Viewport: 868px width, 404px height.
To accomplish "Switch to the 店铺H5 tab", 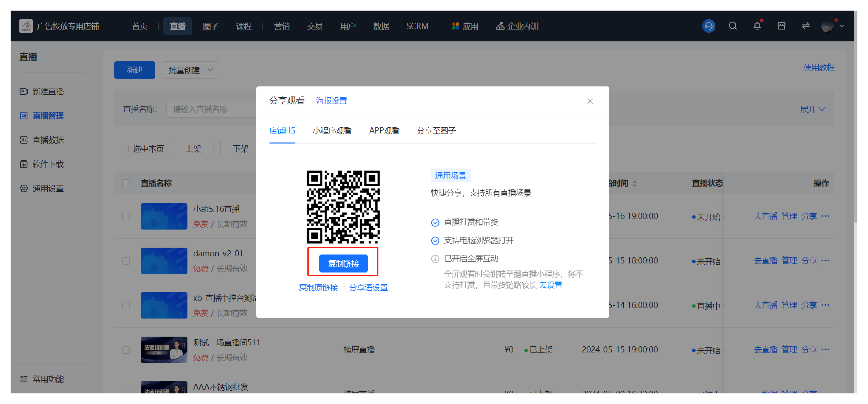I will pos(282,131).
